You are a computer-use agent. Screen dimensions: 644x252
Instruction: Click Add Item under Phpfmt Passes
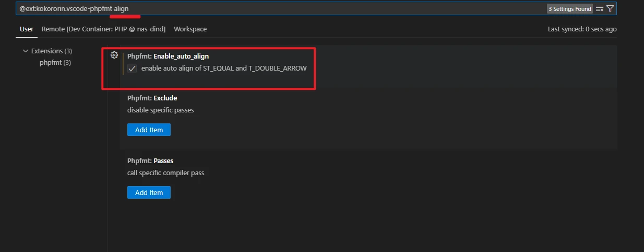coord(149,192)
